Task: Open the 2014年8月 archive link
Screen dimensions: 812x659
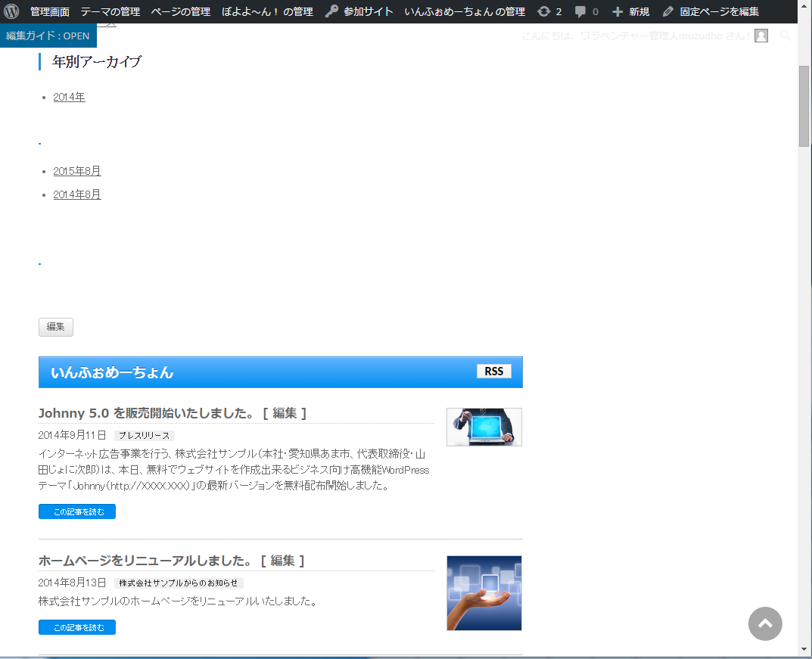Action: 76,194
